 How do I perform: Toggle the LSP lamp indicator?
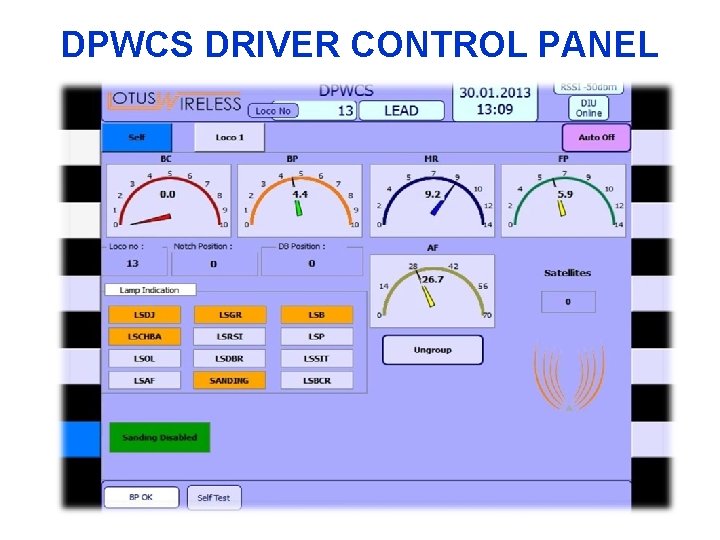[x=317, y=337]
